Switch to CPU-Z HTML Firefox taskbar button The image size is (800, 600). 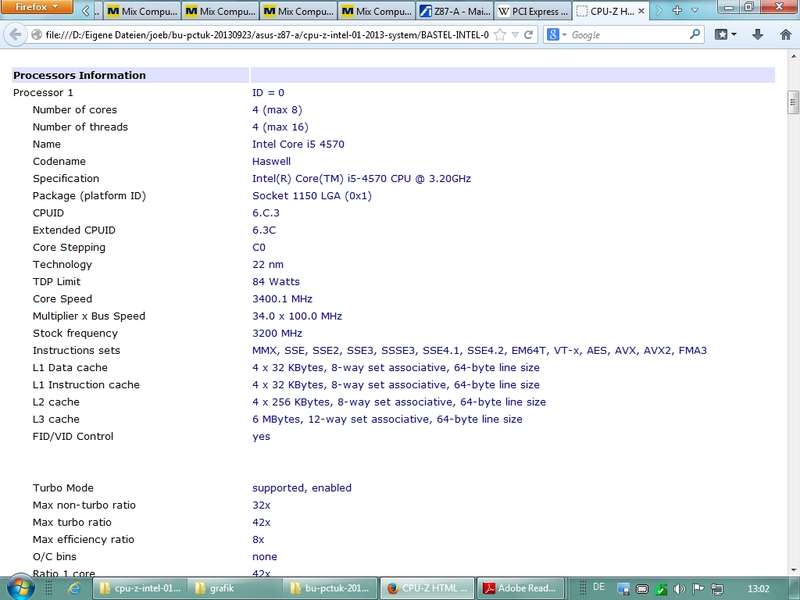(426, 588)
